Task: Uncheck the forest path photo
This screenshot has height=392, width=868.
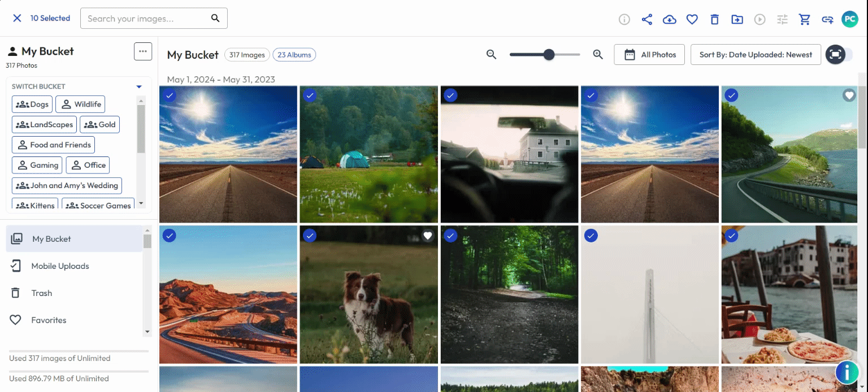Action: coord(450,236)
